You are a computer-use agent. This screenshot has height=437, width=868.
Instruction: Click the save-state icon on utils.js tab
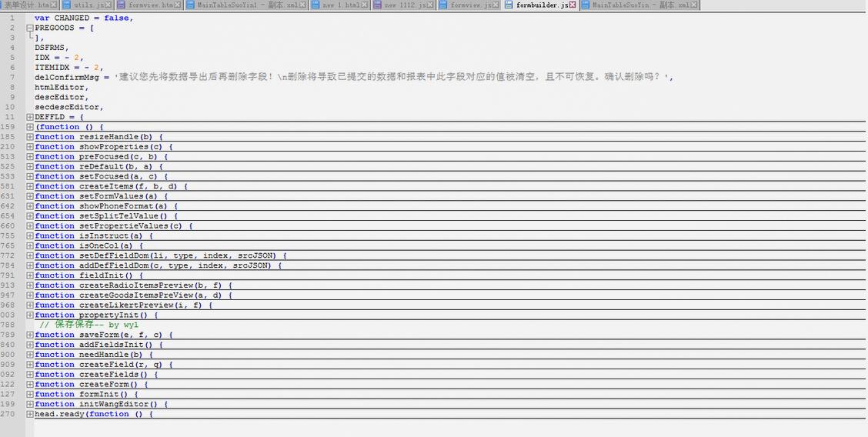tap(66, 5)
